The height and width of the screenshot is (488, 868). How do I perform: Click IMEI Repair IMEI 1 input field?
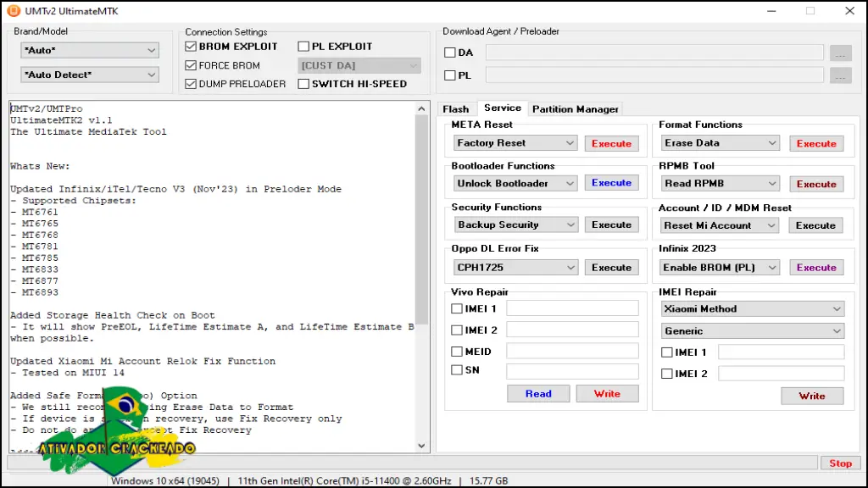[x=781, y=352]
